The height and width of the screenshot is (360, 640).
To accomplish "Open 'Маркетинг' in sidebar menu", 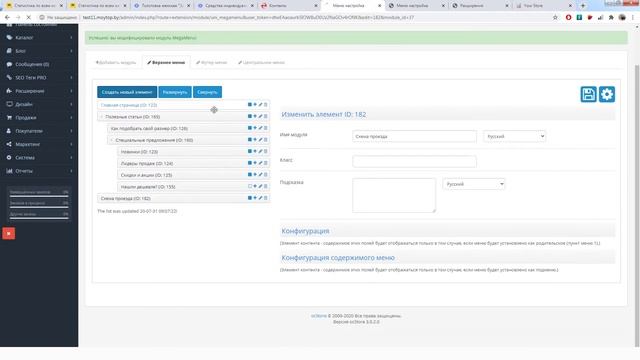I will point(39,144).
